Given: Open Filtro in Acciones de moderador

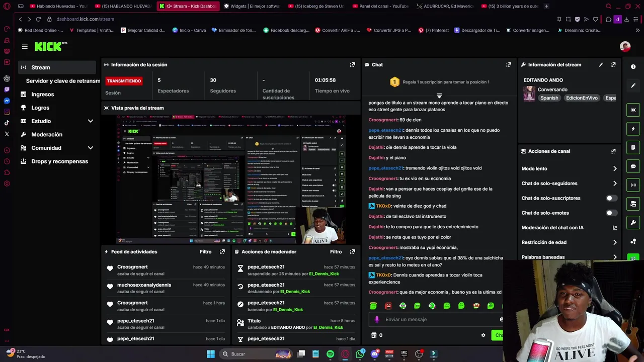Looking at the screenshot, I should [336, 252].
